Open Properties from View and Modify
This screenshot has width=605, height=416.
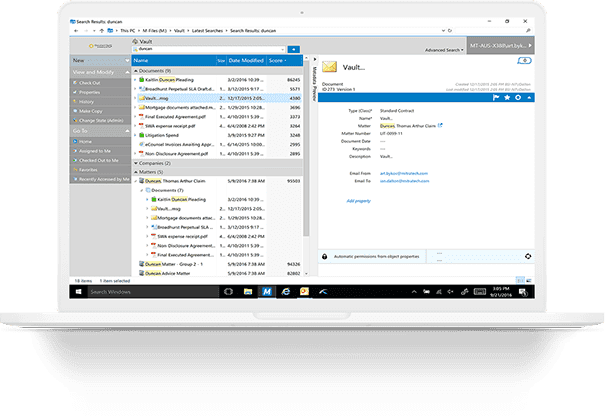click(89, 92)
